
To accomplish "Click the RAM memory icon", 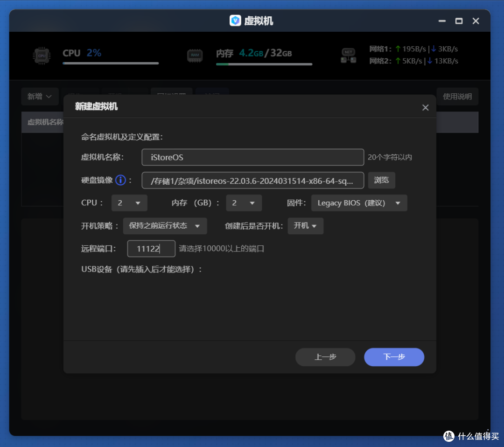I will point(195,56).
